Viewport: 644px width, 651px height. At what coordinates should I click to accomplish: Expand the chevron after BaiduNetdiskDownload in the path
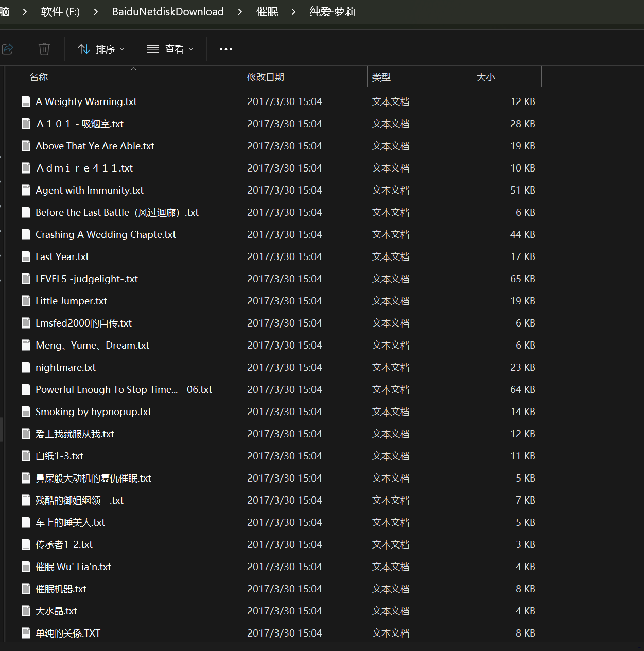[x=240, y=12]
